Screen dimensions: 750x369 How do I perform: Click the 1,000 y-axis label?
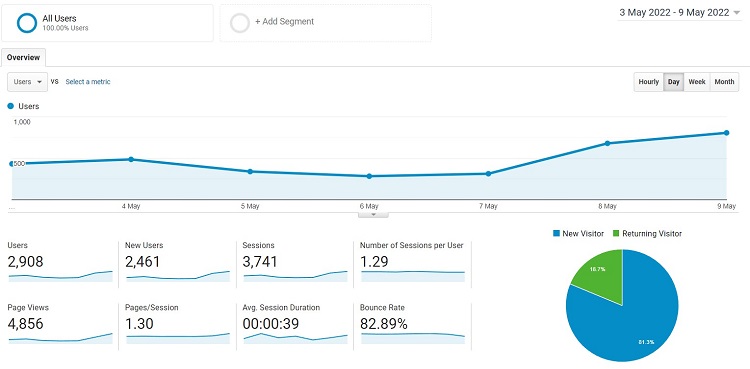click(x=22, y=122)
